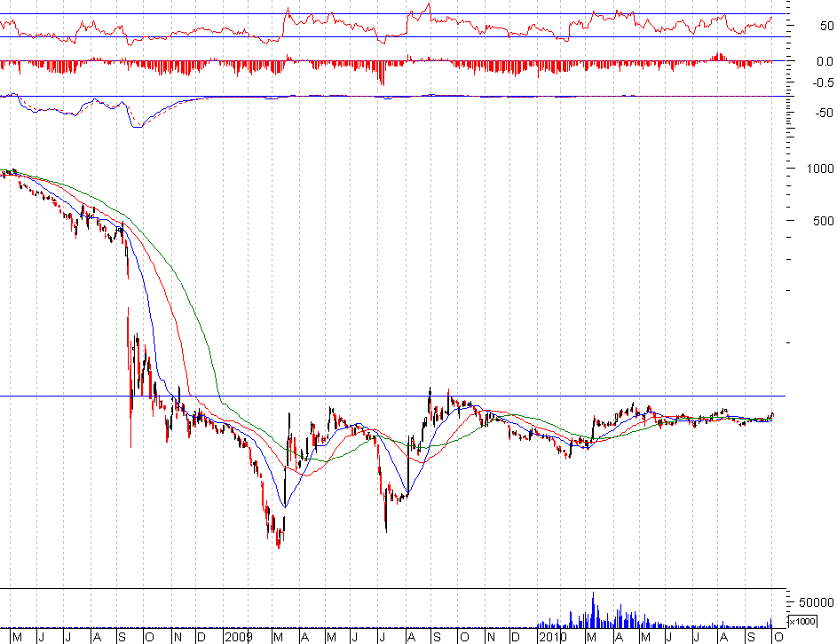837x644 pixels.
Task: Click the 2010 year label on time axis
Action: pyautogui.click(x=552, y=637)
